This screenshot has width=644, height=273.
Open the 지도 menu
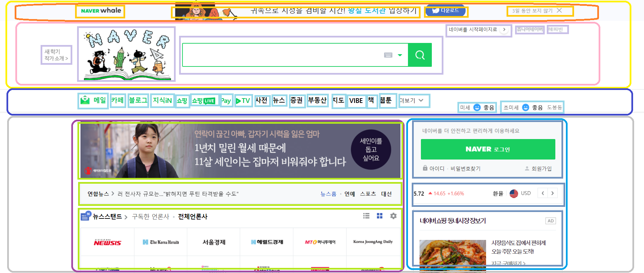point(338,100)
